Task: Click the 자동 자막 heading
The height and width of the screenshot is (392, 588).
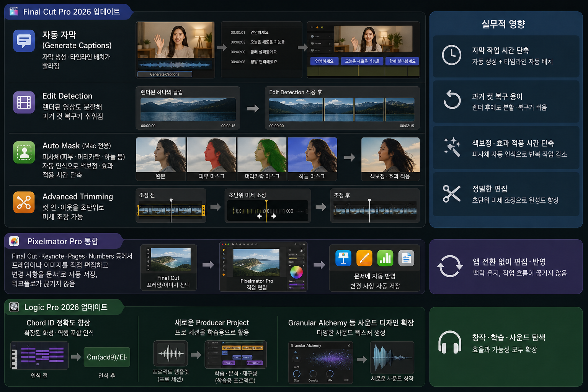Action: 59,35
